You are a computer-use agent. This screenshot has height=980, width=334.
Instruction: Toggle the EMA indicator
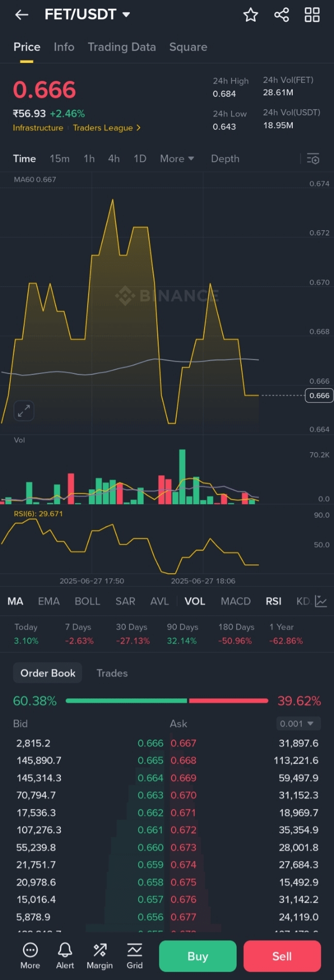[x=49, y=601]
